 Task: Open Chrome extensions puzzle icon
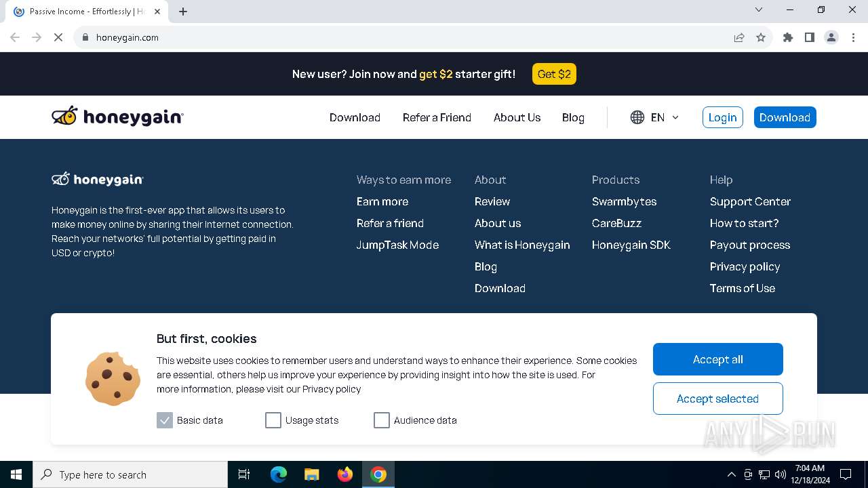[x=788, y=37]
